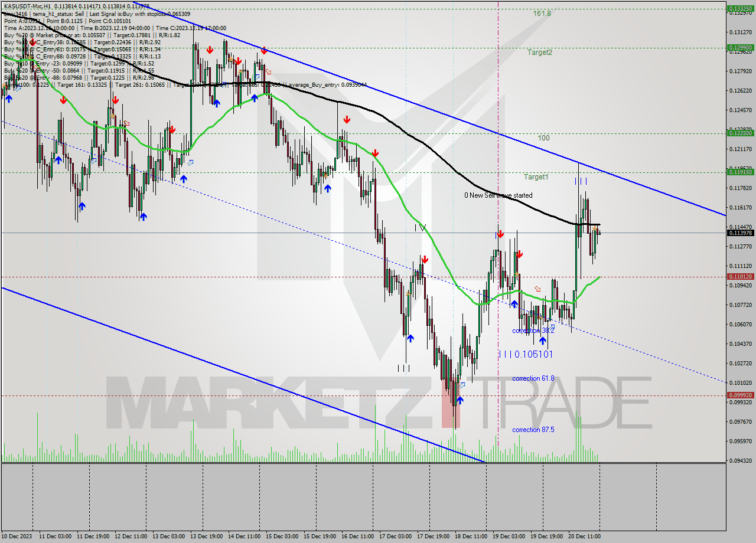Click the 0.094320 price axis value
756x543 pixels.
pos(740,460)
